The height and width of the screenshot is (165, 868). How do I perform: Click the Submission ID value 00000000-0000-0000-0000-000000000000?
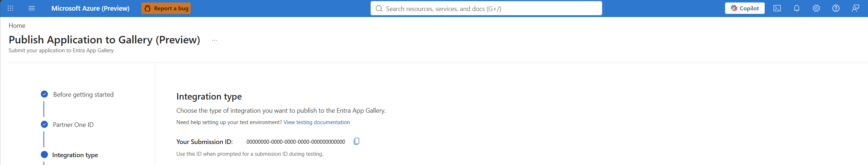(x=296, y=142)
